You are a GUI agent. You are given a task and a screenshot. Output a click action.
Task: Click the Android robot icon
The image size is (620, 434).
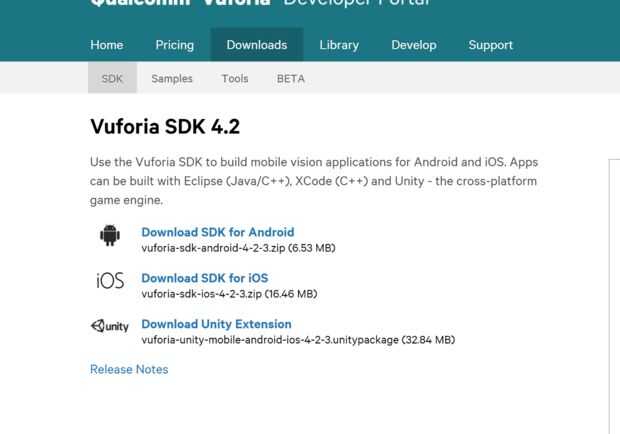click(110, 235)
